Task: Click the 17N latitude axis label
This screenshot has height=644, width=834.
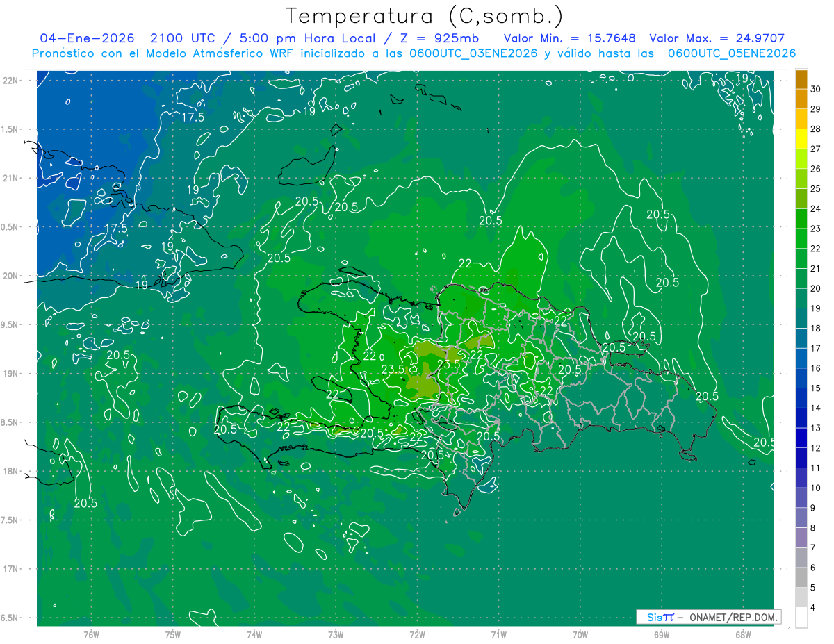Action: (x=10, y=569)
